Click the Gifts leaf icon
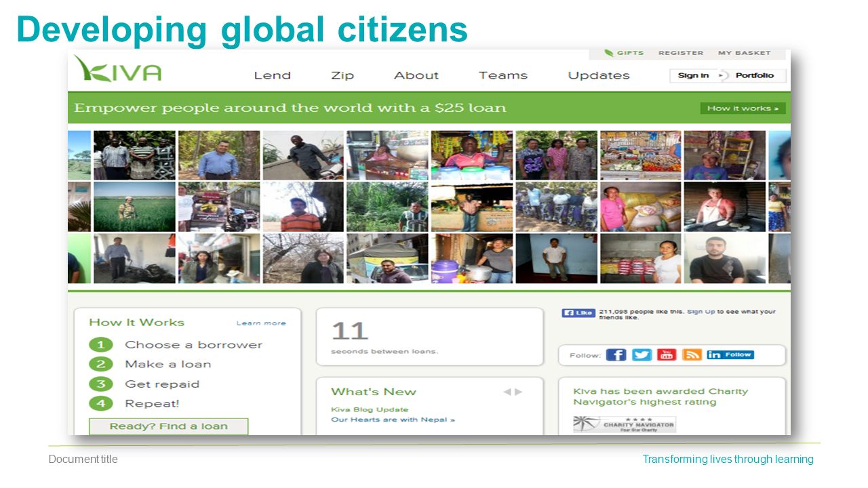 609,53
